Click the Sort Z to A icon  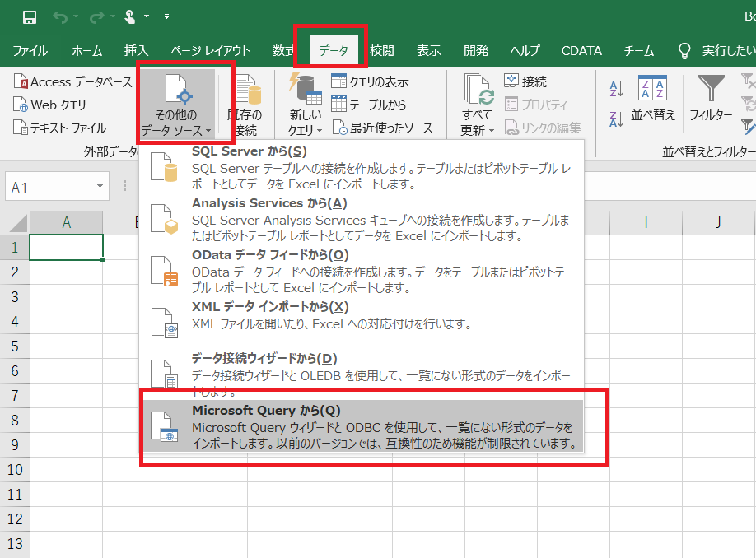[x=617, y=119]
